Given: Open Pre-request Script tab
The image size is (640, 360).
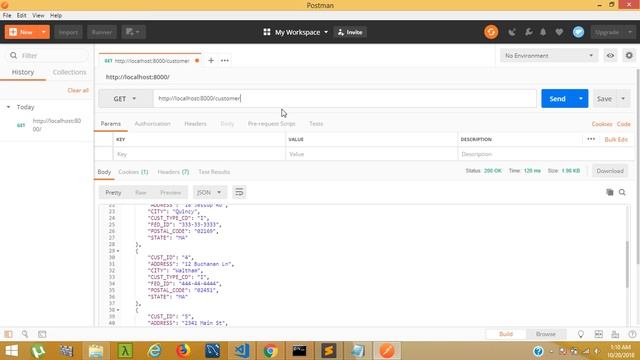Looking at the screenshot, I should (x=271, y=123).
